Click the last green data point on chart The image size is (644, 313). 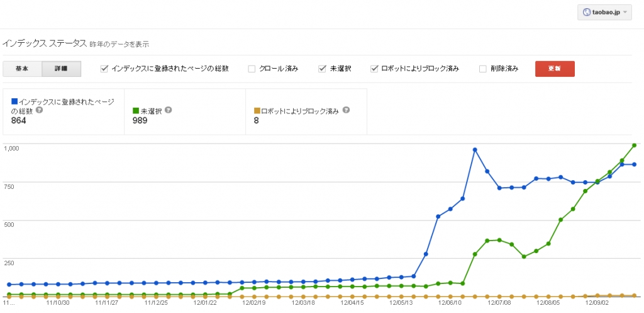[x=635, y=145]
